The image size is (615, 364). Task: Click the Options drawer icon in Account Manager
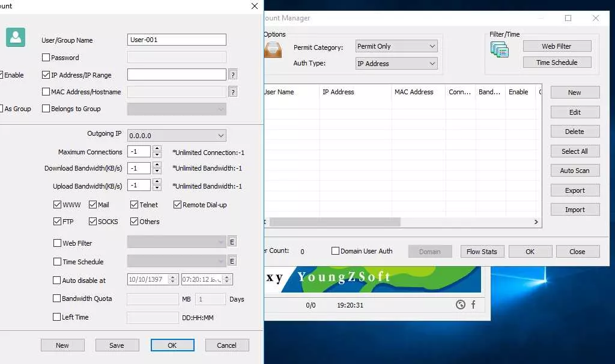pyautogui.click(x=273, y=50)
